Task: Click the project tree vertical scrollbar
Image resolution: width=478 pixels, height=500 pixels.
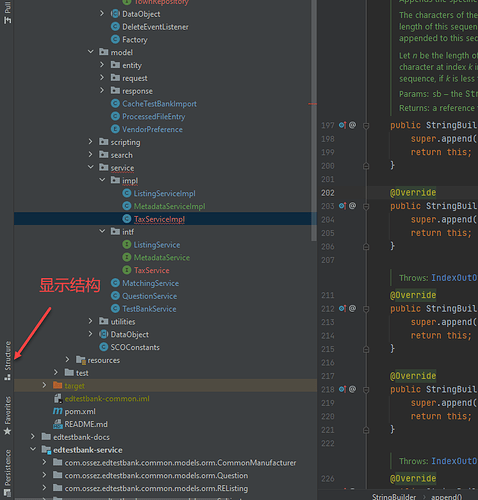Action: tap(314, 120)
